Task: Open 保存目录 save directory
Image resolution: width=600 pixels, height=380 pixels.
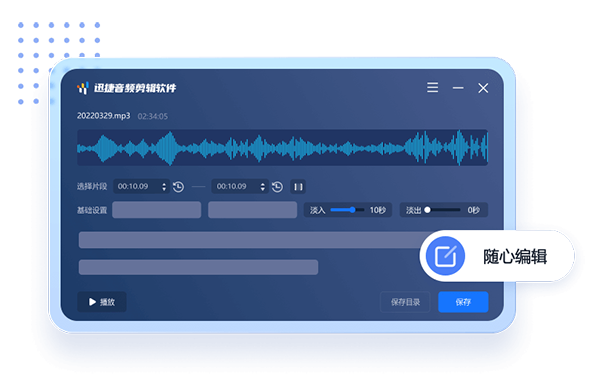Action: click(x=405, y=302)
